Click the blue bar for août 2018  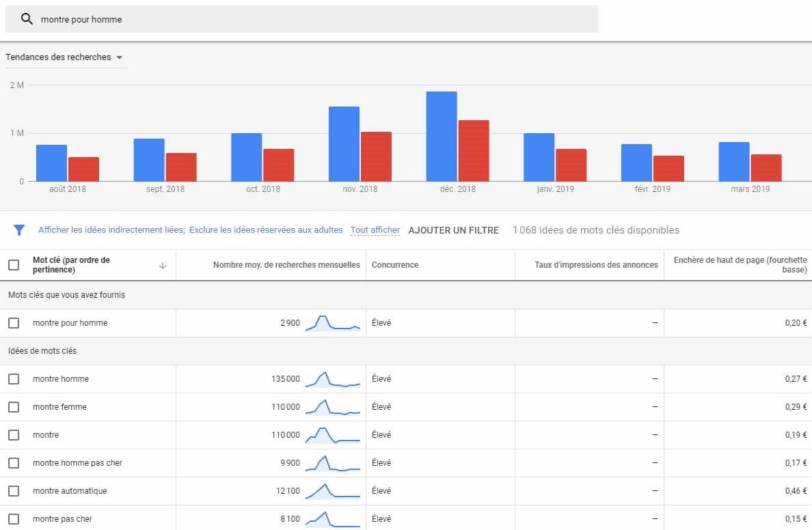click(x=51, y=163)
